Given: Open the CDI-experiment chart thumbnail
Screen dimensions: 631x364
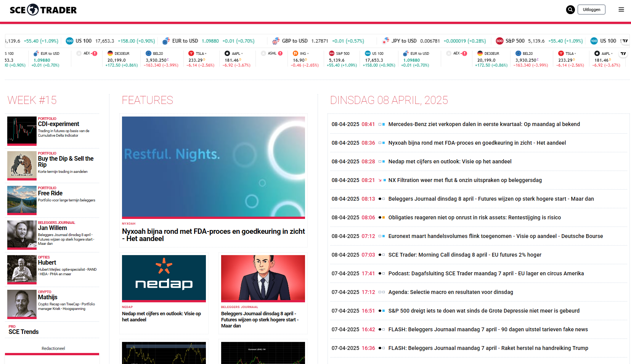Looking at the screenshot, I should point(22,131).
